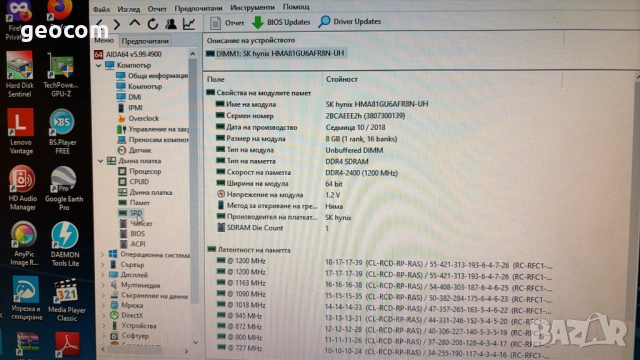Viewport: 640px width, 360px height.
Task: Select Обща информация tree item
Action: (x=152, y=76)
